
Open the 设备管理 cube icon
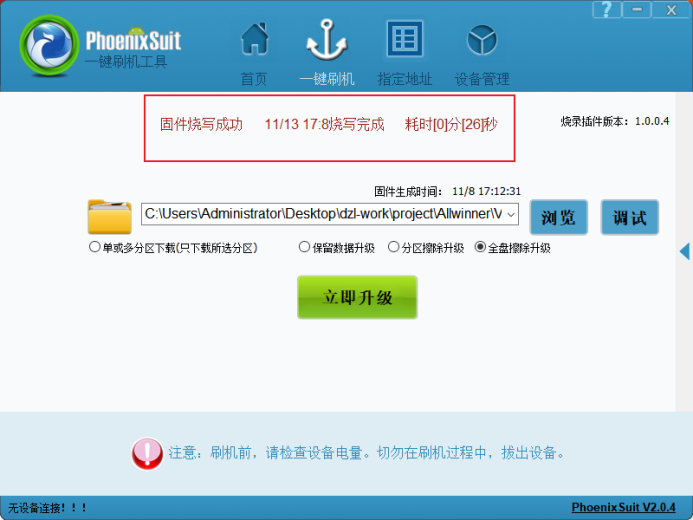(x=482, y=40)
